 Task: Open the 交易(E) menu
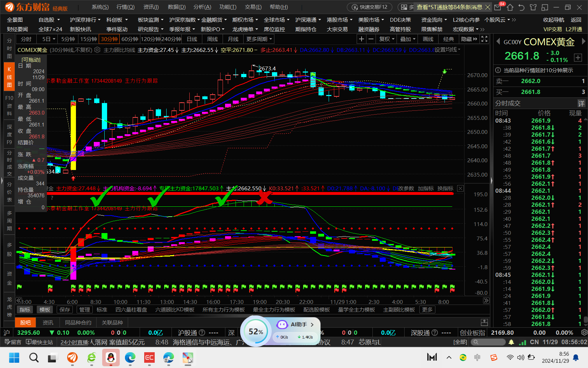pyautogui.click(x=253, y=7)
